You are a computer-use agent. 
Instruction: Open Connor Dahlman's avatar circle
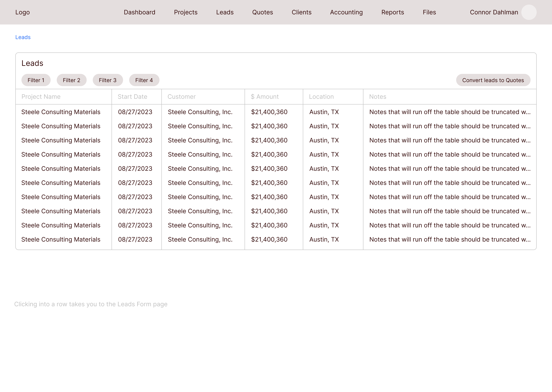coord(529,12)
